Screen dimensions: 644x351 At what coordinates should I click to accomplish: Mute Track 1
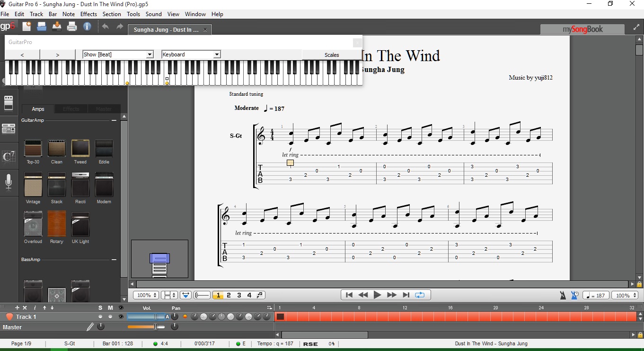point(110,317)
